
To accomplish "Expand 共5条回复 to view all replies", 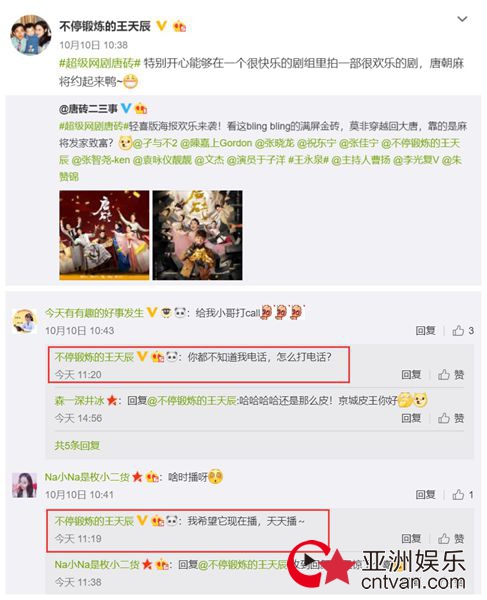I will [x=77, y=445].
